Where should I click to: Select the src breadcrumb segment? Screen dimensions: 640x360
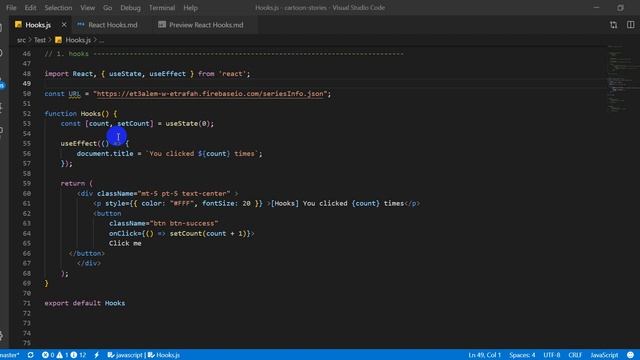[x=21, y=40]
